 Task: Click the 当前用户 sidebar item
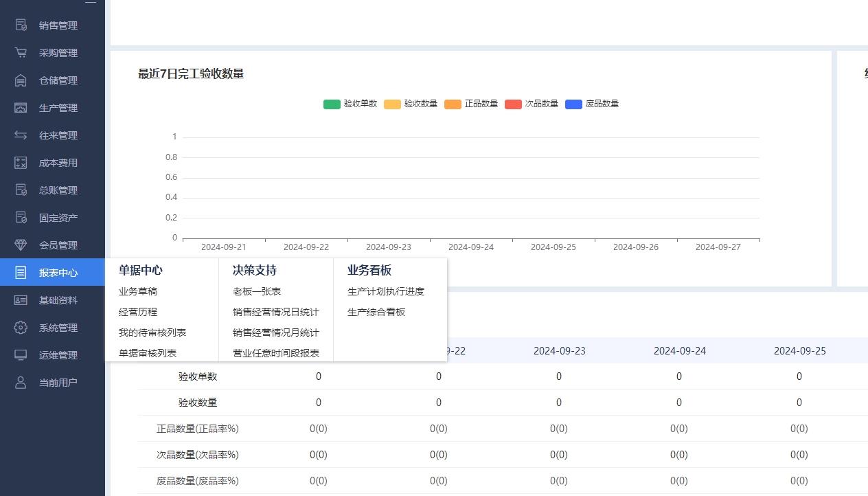(x=58, y=383)
